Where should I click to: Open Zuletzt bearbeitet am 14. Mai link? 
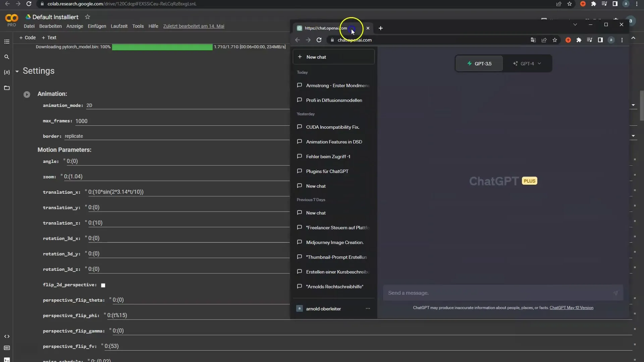[x=194, y=26]
